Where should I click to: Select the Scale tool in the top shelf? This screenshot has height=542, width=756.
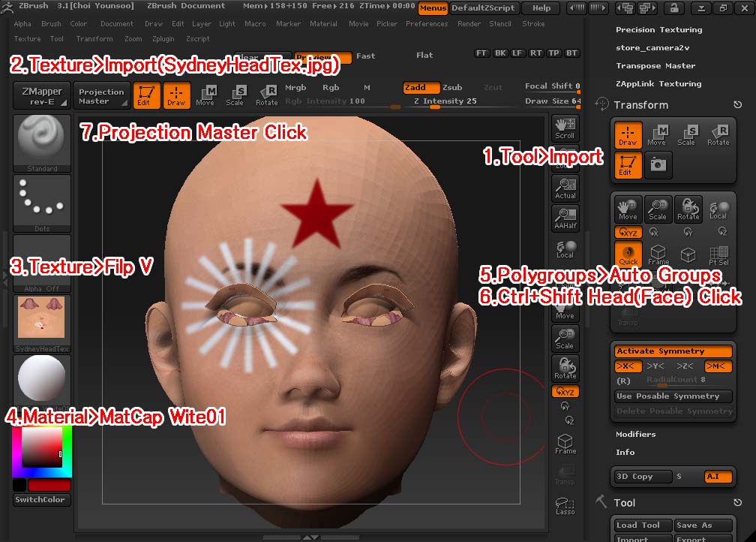coord(235,95)
